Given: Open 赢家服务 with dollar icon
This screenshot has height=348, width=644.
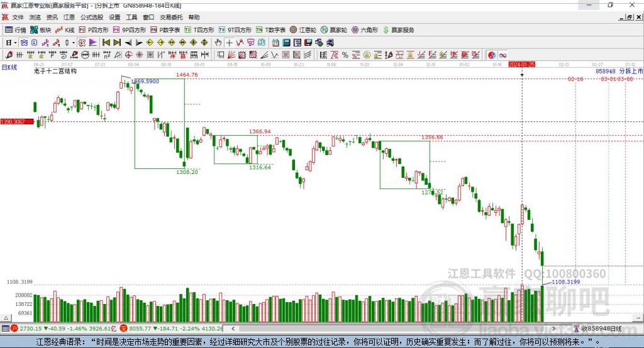Looking at the screenshot, I should tap(399, 30).
